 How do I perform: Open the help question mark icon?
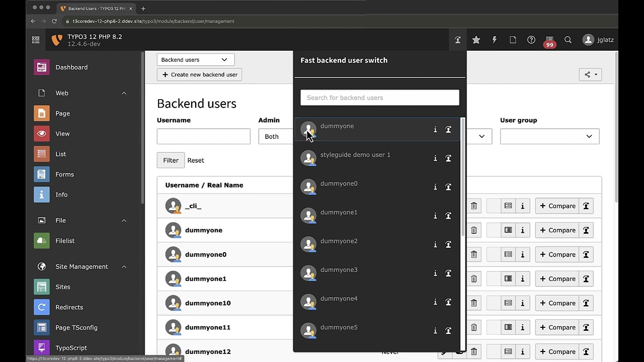(x=531, y=40)
